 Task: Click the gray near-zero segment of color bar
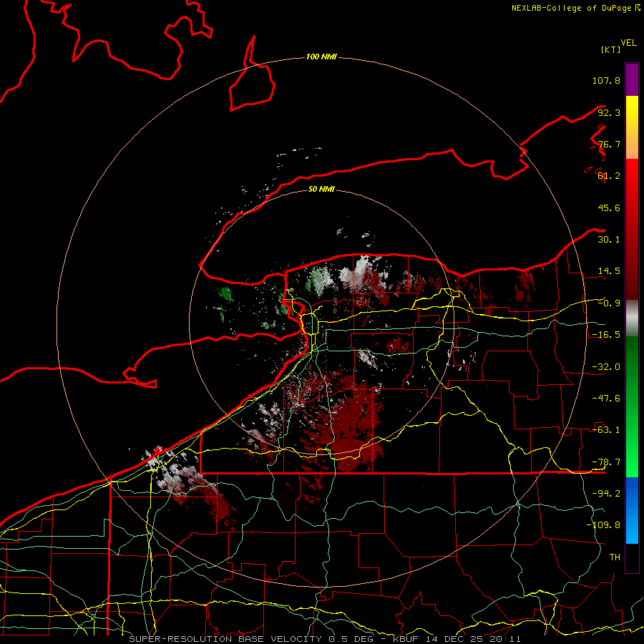(632, 318)
